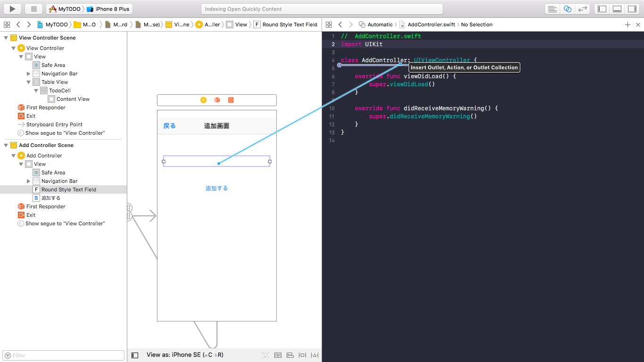Click Resolve Auto Layout Issues icon
This screenshot has width=644, height=362.
pos(314,355)
